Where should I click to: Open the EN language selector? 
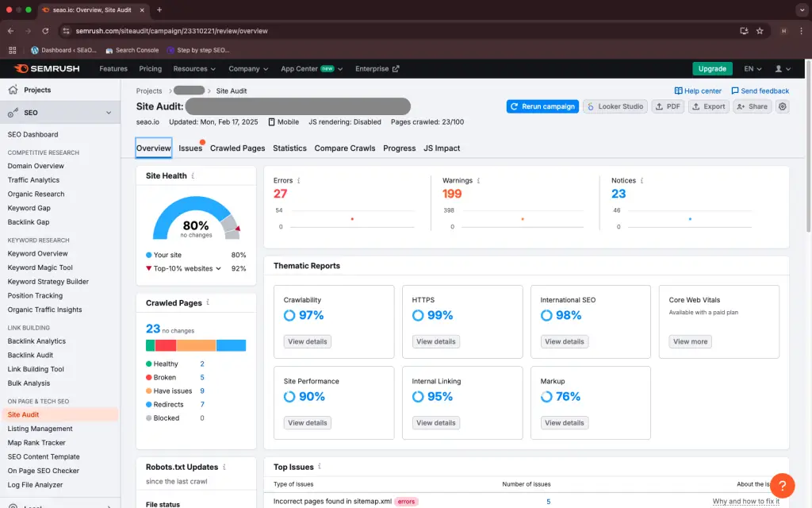point(753,68)
